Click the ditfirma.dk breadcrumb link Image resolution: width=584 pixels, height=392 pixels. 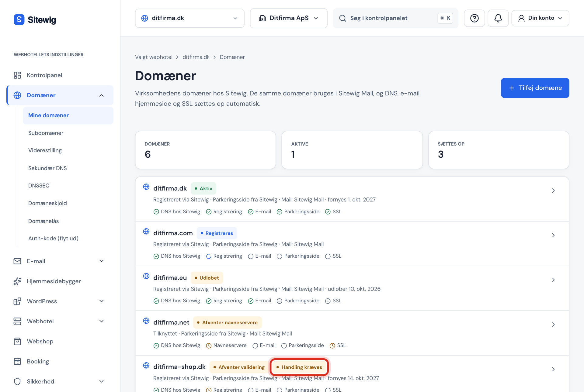pyautogui.click(x=196, y=57)
